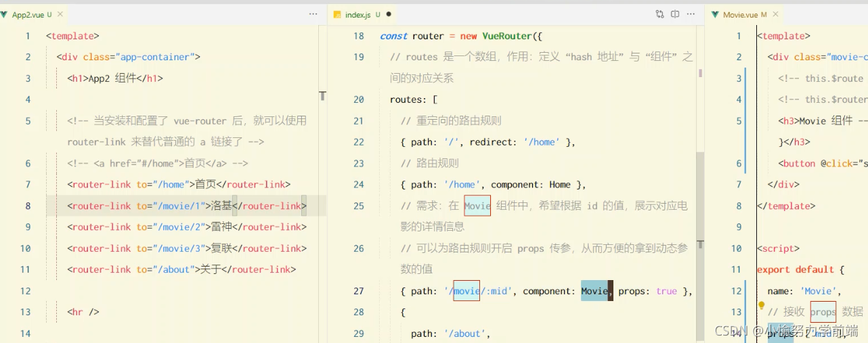Image resolution: width=868 pixels, height=343 pixels.
Task: Click the '<button @click' line in Movie.vue
Action: point(823,163)
